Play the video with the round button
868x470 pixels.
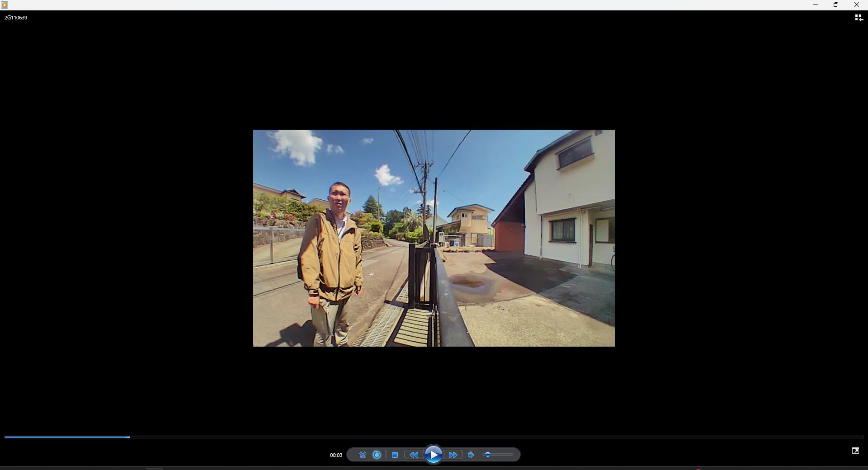coord(433,455)
